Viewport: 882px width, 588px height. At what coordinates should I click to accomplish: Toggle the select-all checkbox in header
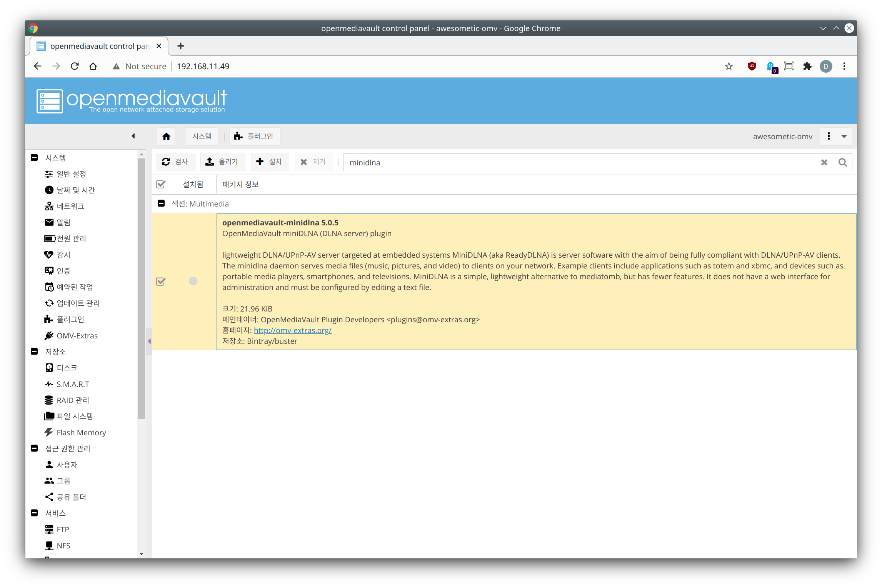pyautogui.click(x=161, y=185)
